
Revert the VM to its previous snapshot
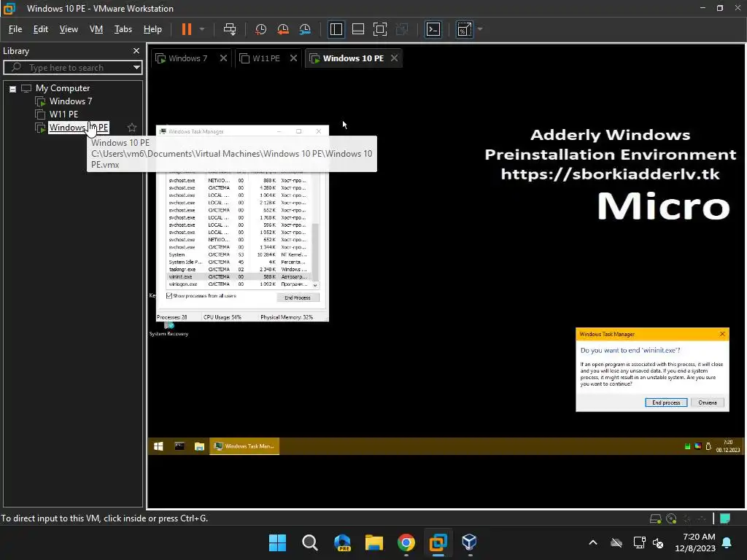283,29
